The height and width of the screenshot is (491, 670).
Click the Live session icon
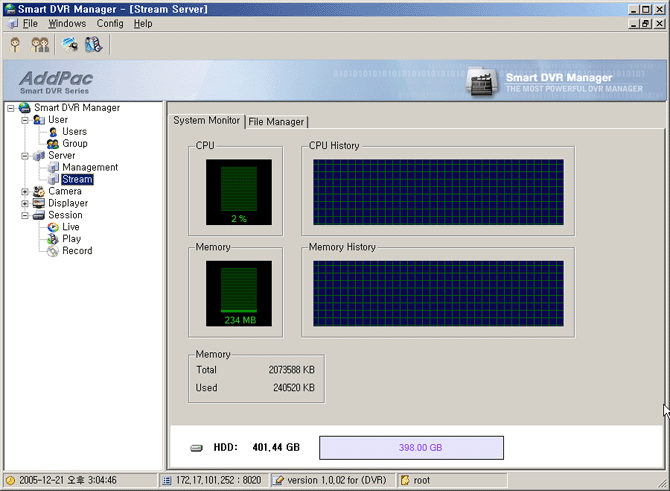(53, 227)
